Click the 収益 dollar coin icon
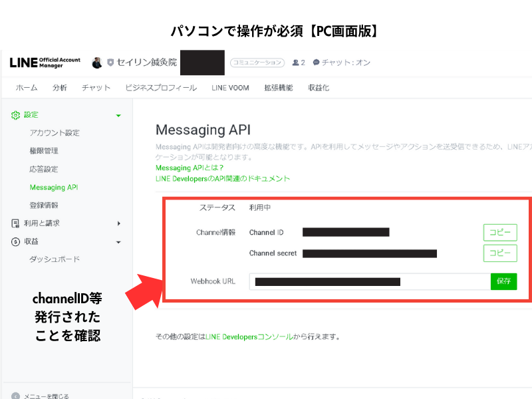Image resolution: width=532 pixels, height=399 pixels. (x=15, y=241)
